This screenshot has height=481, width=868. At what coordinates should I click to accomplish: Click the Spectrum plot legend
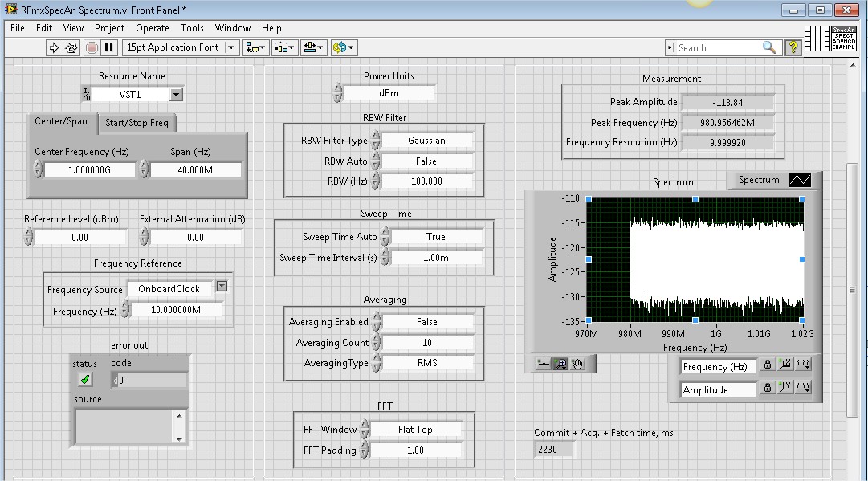tap(760, 181)
